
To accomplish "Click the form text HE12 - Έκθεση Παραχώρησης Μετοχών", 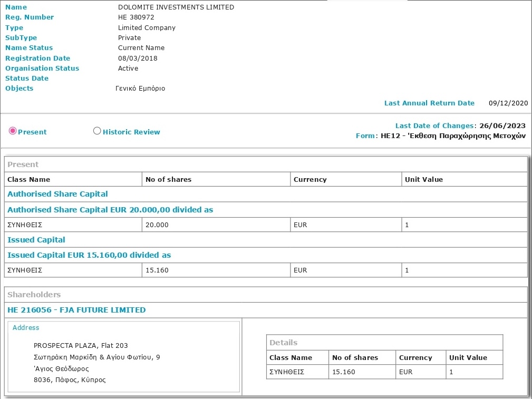I will tap(453, 136).
